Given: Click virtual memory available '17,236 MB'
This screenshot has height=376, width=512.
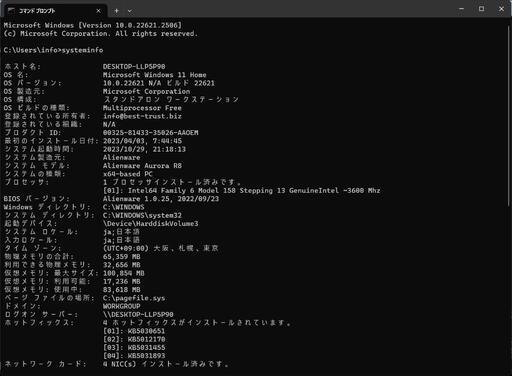Looking at the screenshot, I should 122,282.
